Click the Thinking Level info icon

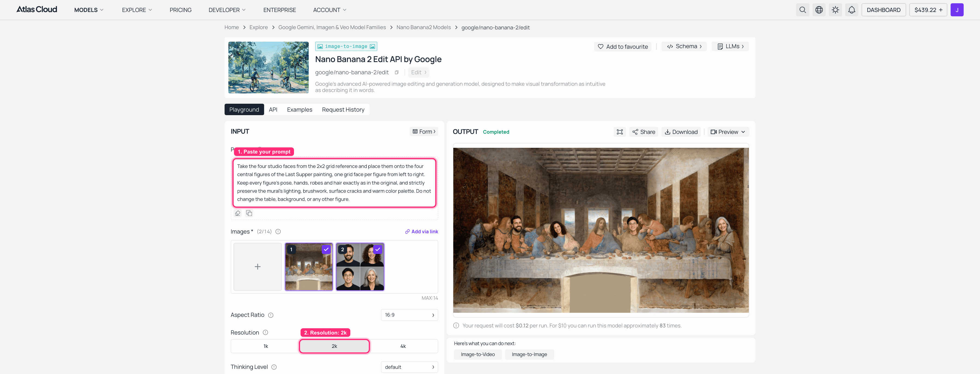274,367
